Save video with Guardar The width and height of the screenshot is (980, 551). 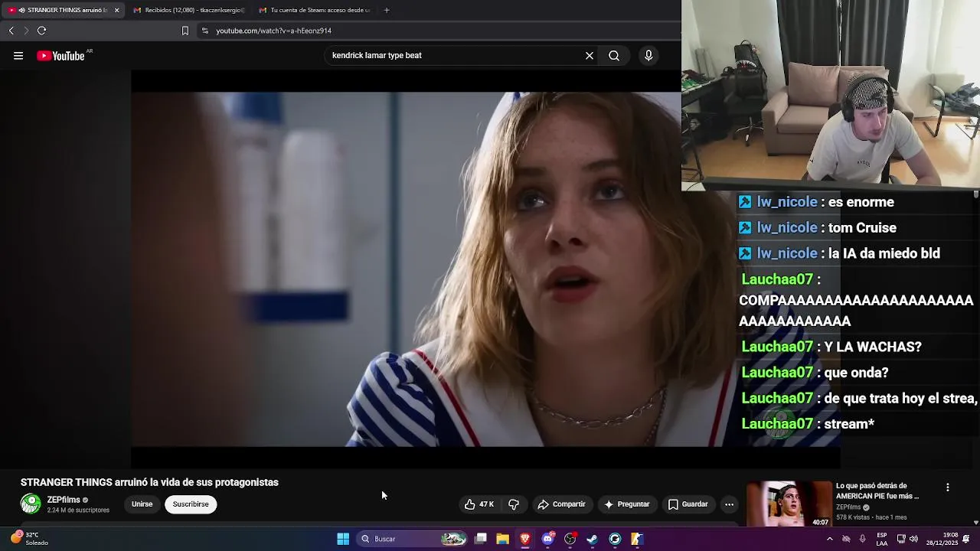(688, 504)
